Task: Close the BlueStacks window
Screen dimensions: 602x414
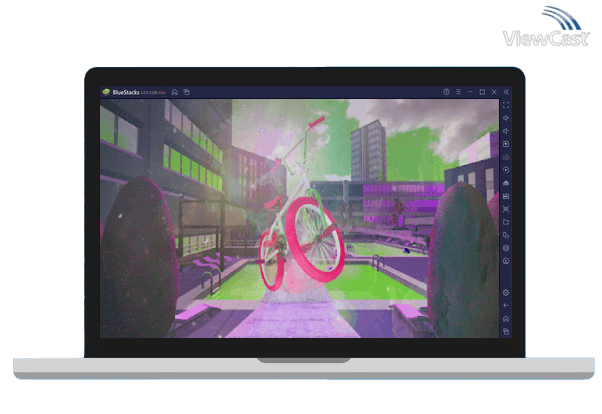Action: coord(494,92)
